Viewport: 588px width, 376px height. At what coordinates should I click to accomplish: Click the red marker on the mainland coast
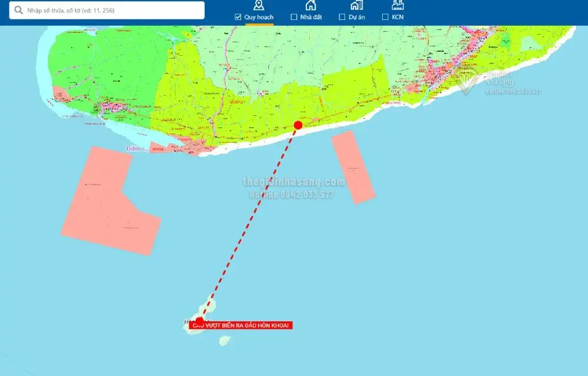[298, 125]
